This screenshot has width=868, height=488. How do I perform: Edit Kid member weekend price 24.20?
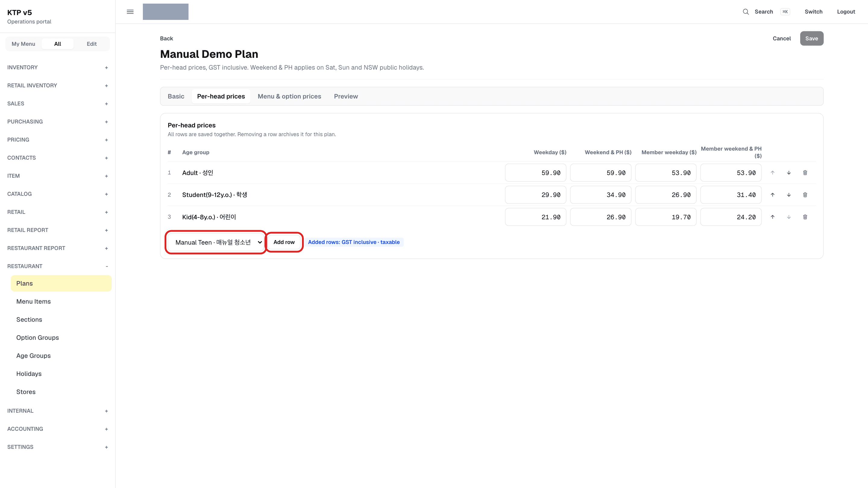pyautogui.click(x=731, y=217)
